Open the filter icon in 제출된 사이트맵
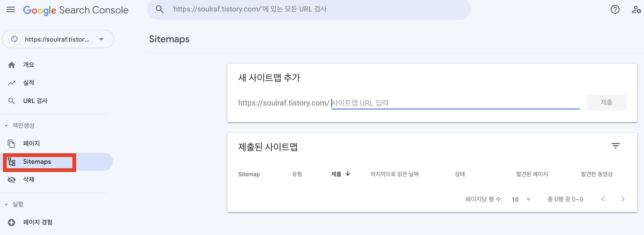644x235 pixels. [615, 146]
